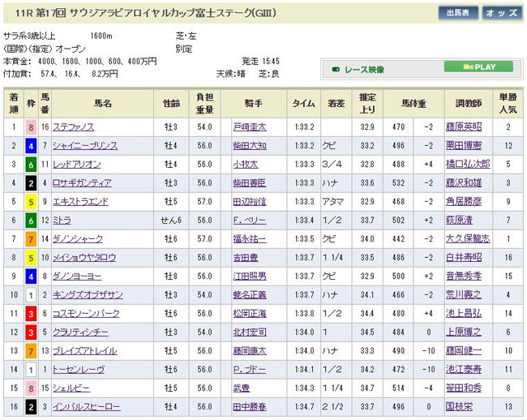Screen dimensions: 527x420
Task: Switch to the オッズ odds tab
Action: [503, 13]
